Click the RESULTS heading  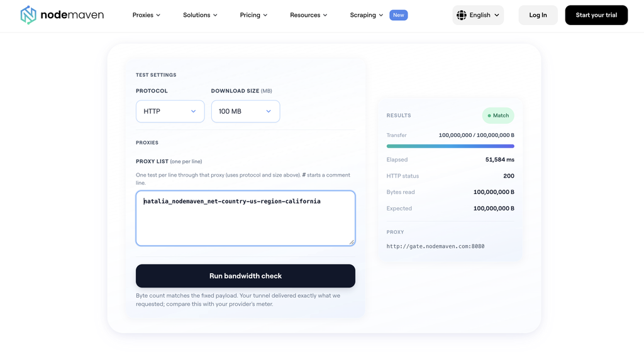point(398,116)
